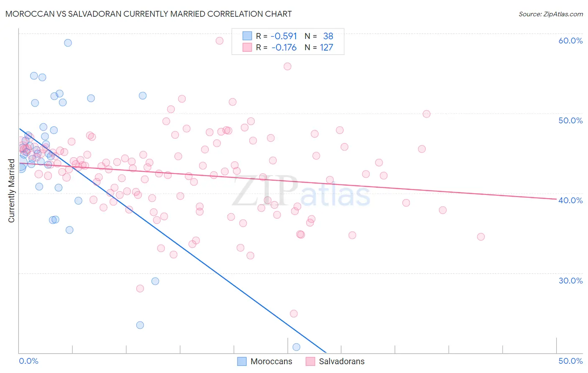The height and width of the screenshot is (373, 588).
Task: Click the blue Moroccans legend swatch
Action: pos(242,361)
